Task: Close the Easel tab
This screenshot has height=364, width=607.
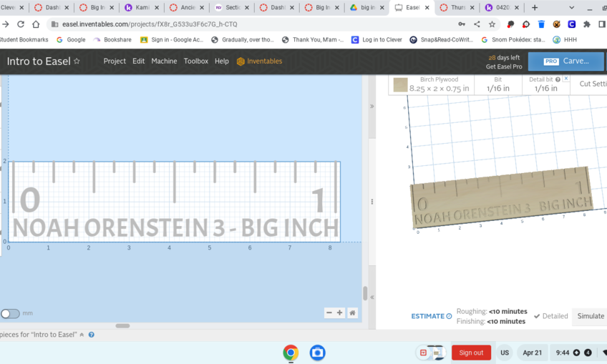Action: pyautogui.click(x=427, y=7)
